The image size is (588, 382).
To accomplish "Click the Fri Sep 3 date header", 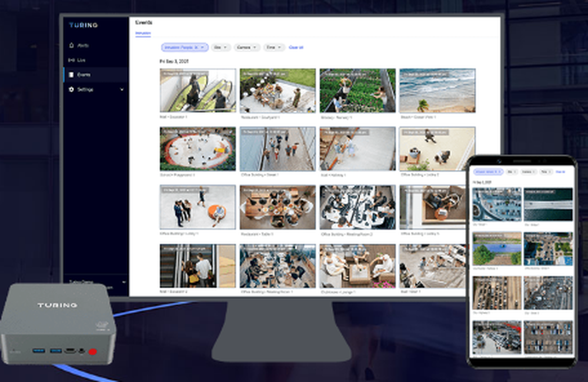I will pyautogui.click(x=174, y=61).
